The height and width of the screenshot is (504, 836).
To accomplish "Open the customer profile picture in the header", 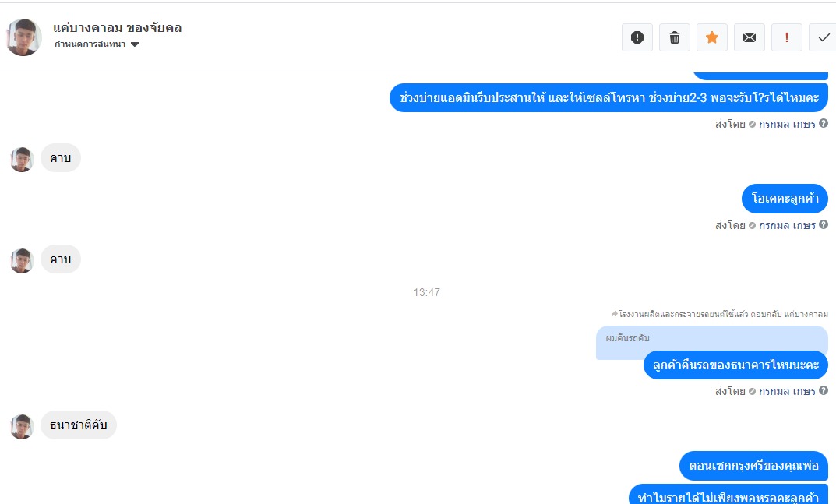I will coord(24,37).
